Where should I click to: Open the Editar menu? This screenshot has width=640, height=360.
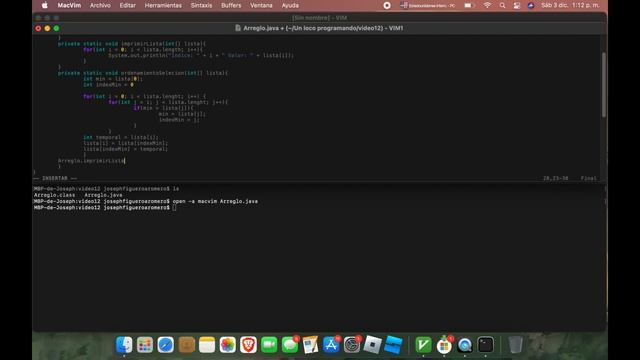pyautogui.click(x=127, y=5)
